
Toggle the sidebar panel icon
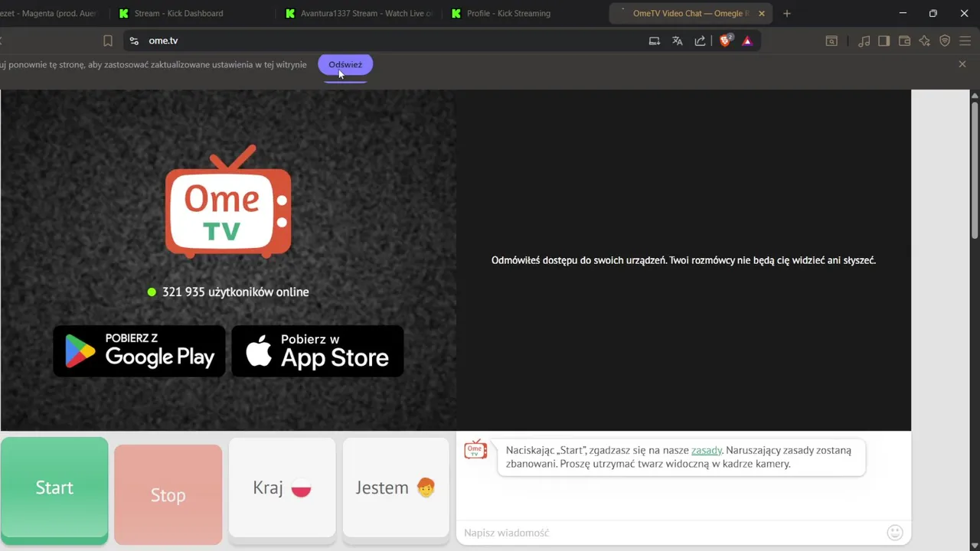tap(884, 41)
